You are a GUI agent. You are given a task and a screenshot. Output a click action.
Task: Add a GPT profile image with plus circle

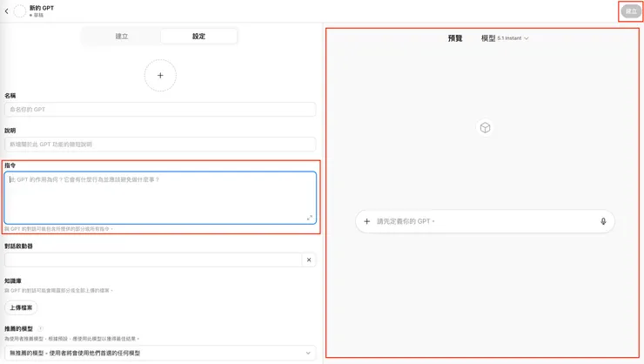(x=160, y=76)
